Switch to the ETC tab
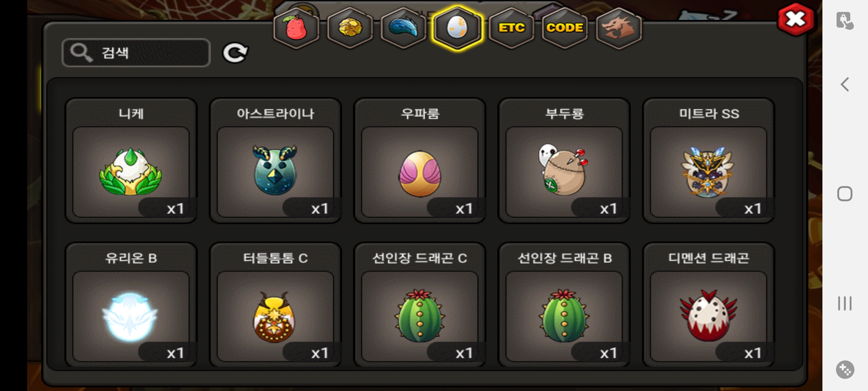This screenshot has height=391, width=868. [511, 28]
